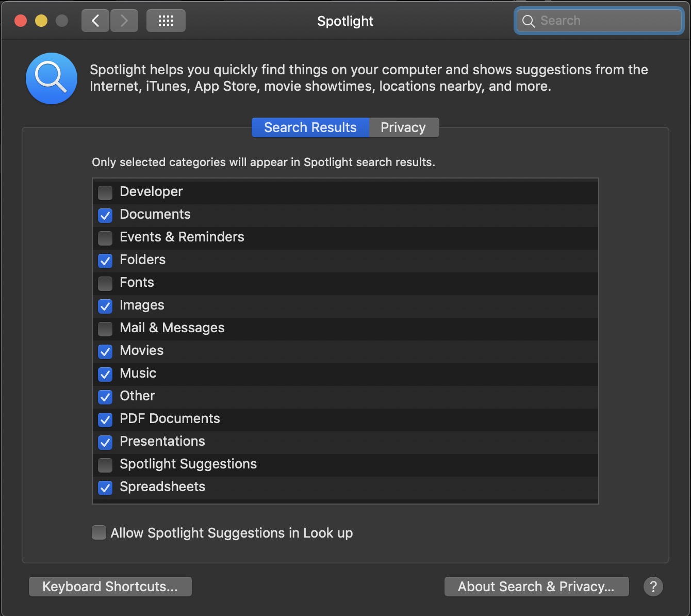Show all preferences via grid icon
This screenshot has height=616, width=691.
166,21
